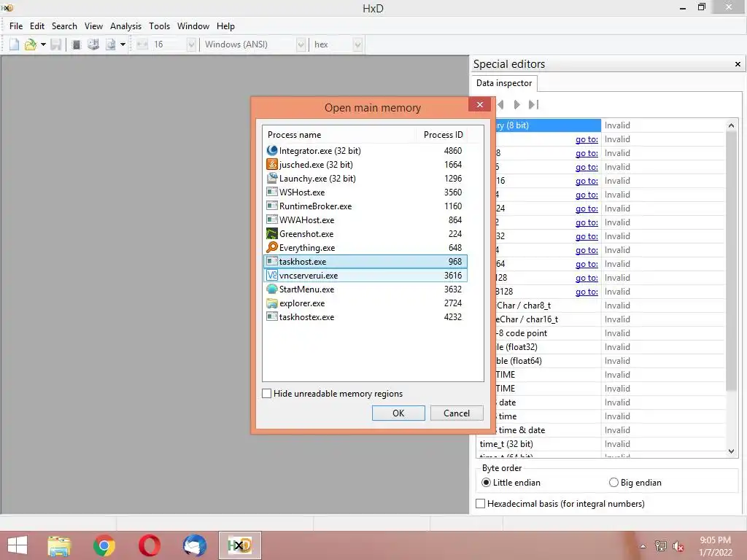Open Opera browser from the taskbar
The width and height of the screenshot is (747, 560).
click(x=149, y=545)
